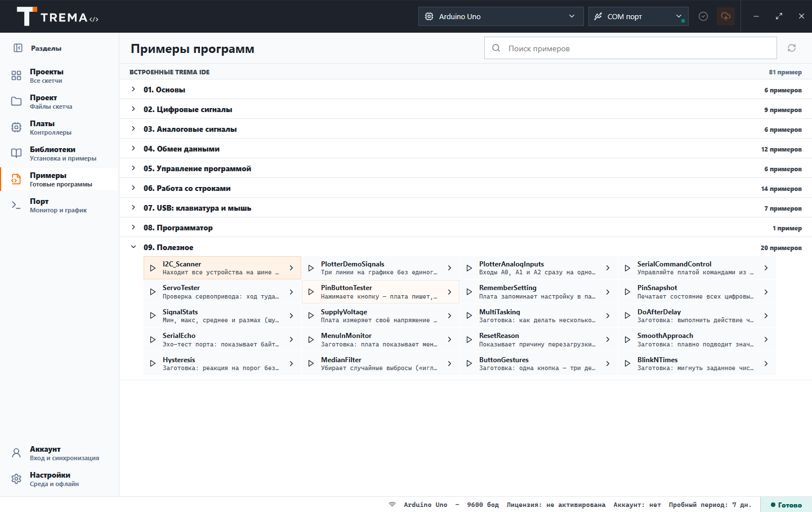Viewport: 812px width, 512px height.
Task: Click the Поиск примеров search field
Action: point(631,48)
